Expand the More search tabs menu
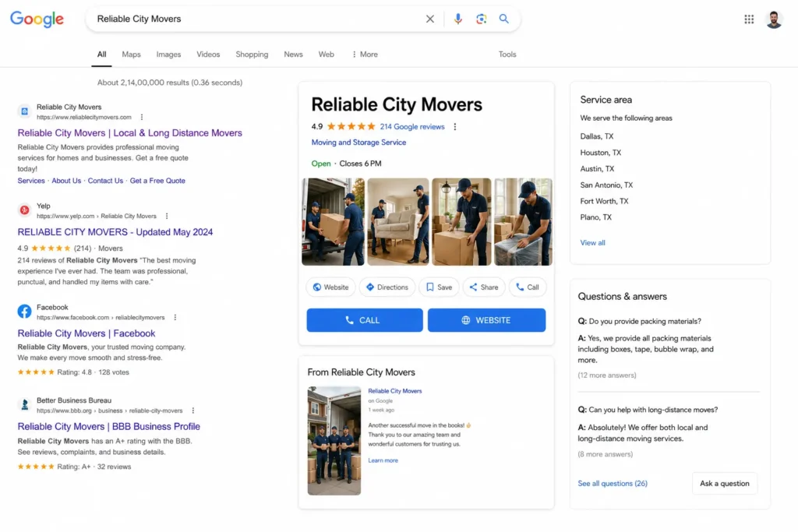Viewport: 798px width, 532px height. (365, 55)
